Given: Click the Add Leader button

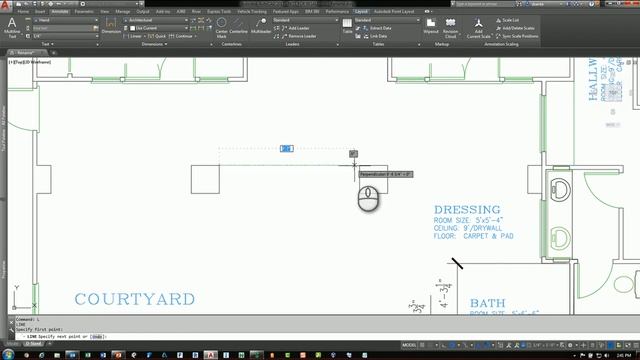Looking at the screenshot, I should coord(296,28).
